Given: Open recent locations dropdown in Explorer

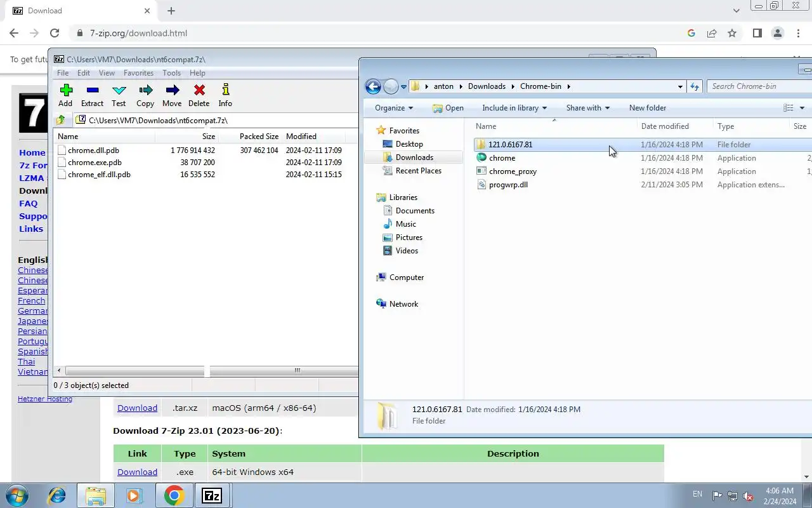Looking at the screenshot, I should [403, 87].
